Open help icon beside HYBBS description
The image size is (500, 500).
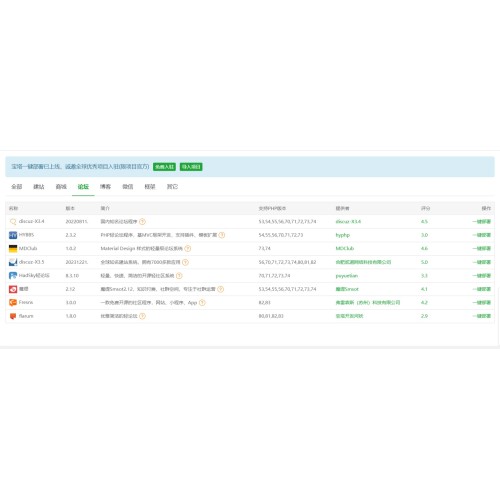point(222,235)
